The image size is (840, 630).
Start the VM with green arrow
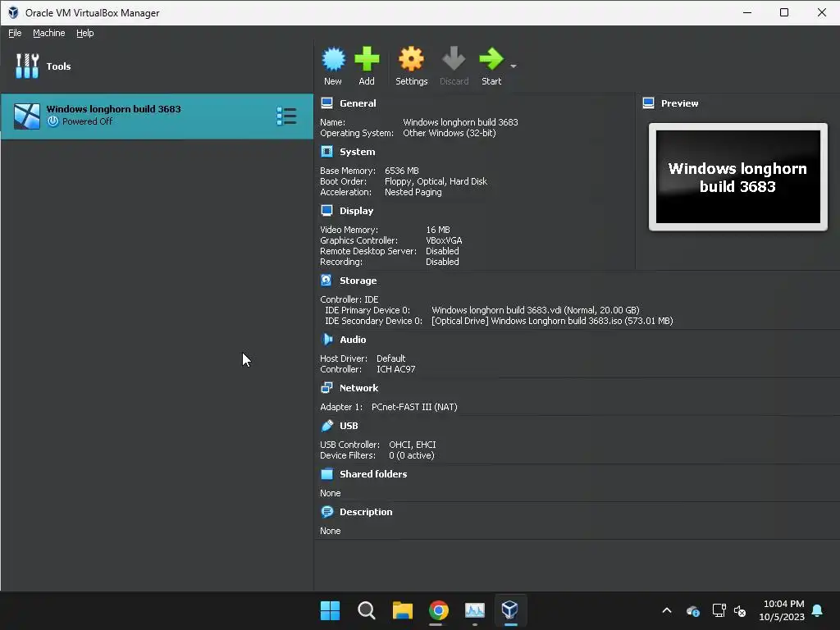coord(491,59)
